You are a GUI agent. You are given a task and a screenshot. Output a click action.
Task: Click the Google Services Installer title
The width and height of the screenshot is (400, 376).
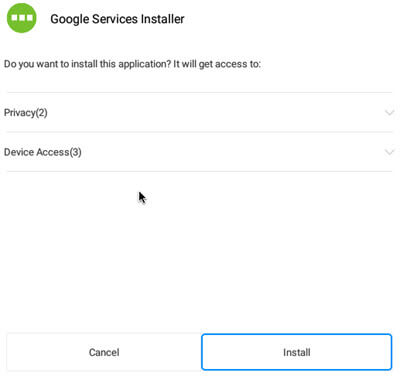[117, 19]
